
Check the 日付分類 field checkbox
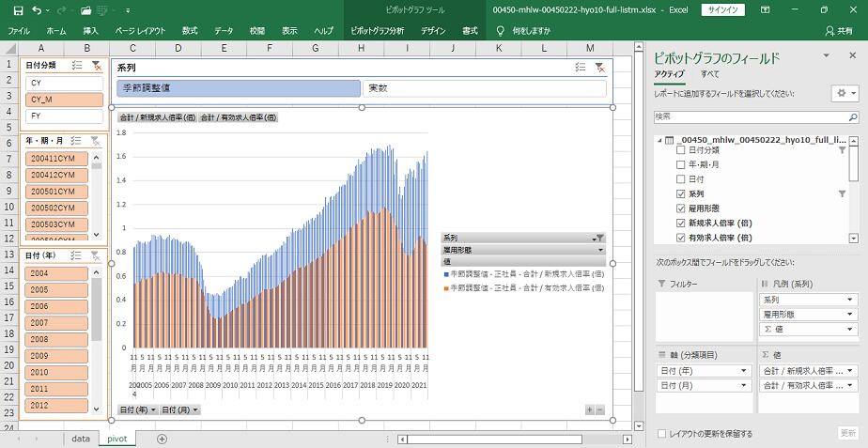coord(681,150)
